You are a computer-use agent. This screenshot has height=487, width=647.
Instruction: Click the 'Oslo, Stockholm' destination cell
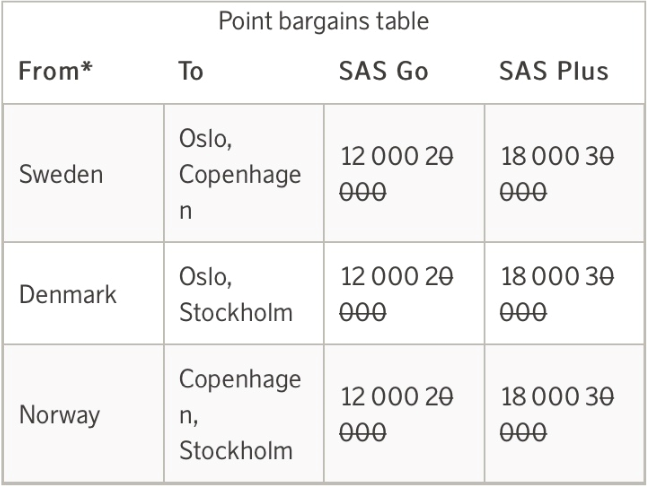tap(236, 294)
